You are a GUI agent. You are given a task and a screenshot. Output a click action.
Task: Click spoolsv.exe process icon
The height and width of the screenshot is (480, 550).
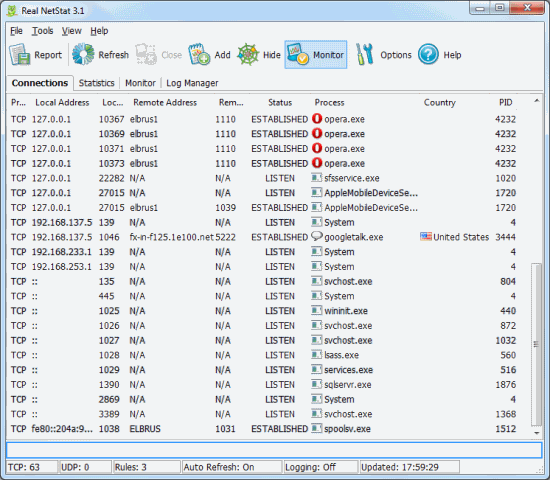tap(316, 428)
